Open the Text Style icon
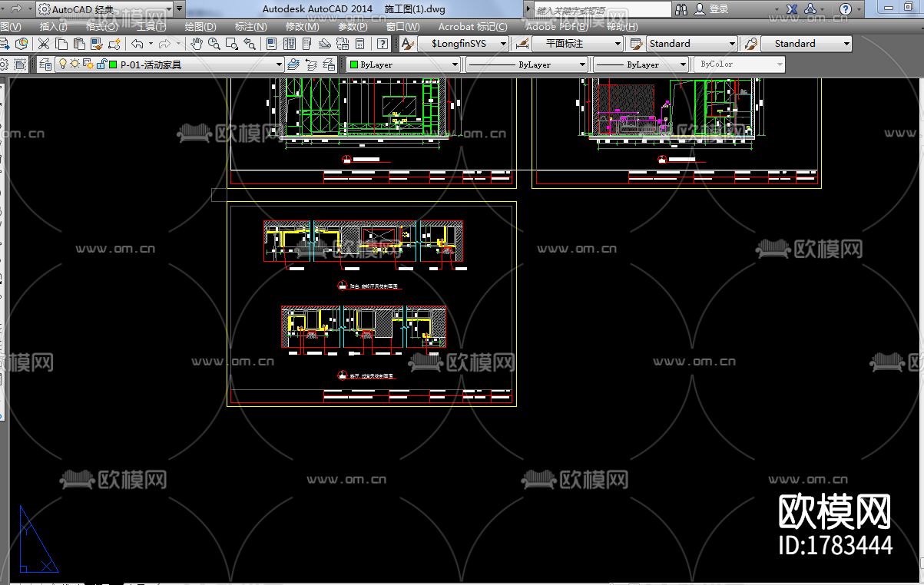This screenshot has width=924, height=585. pyautogui.click(x=408, y=44)
